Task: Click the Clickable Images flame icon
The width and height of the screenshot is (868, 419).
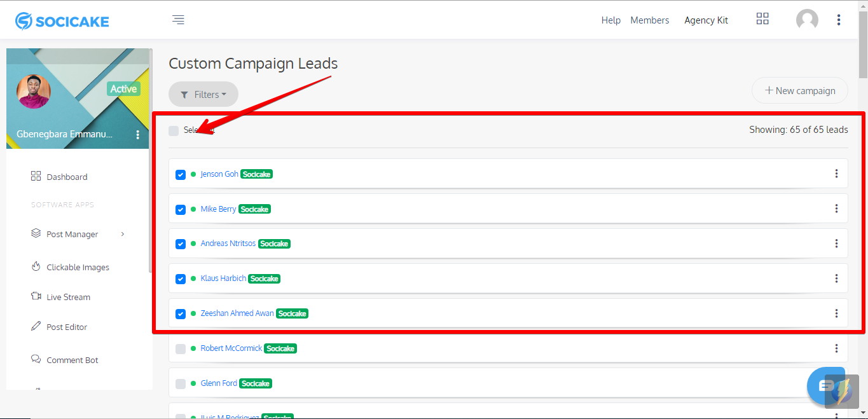Action: click(36, 266)
